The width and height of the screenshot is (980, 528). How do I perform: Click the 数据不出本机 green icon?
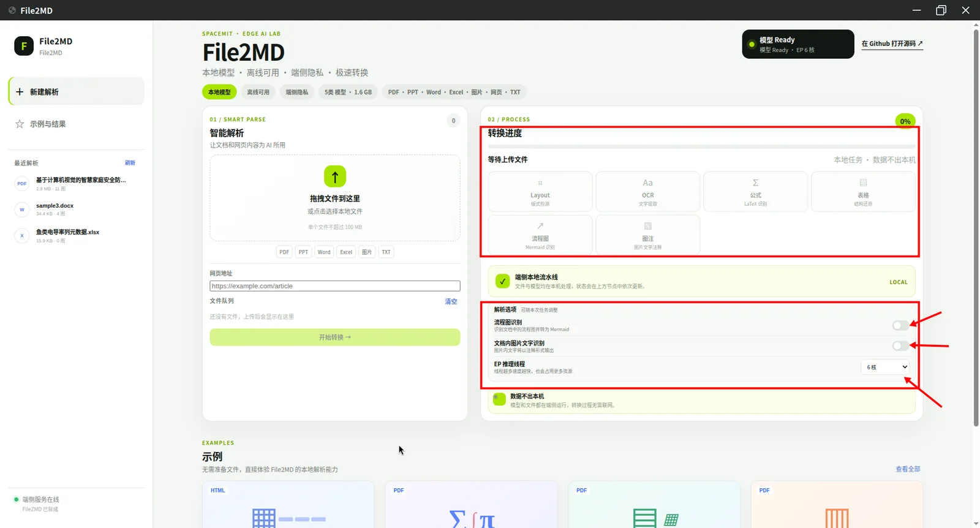coord(499,399)
